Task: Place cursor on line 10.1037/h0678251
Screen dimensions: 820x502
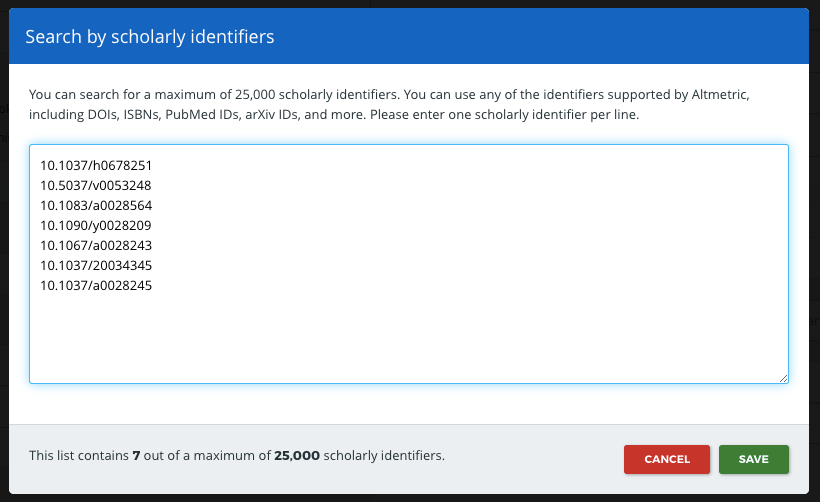Action: click(x=96, y=165)
